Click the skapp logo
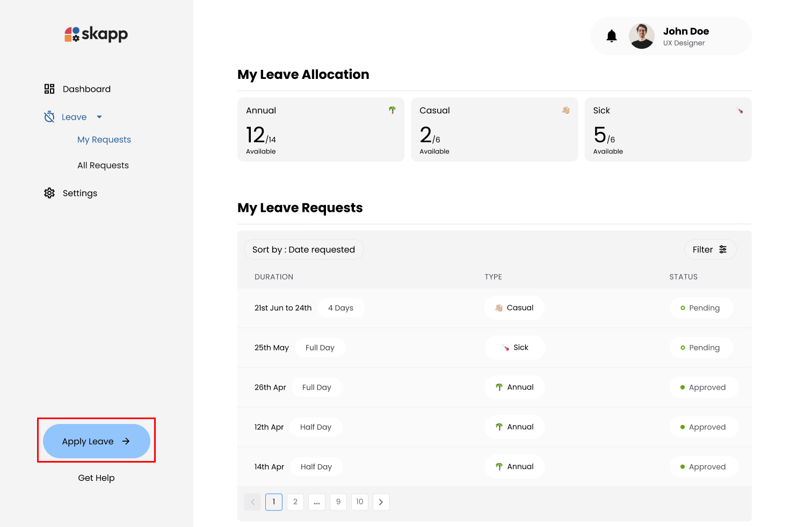The image size is (812, 527). coord(96,34)
